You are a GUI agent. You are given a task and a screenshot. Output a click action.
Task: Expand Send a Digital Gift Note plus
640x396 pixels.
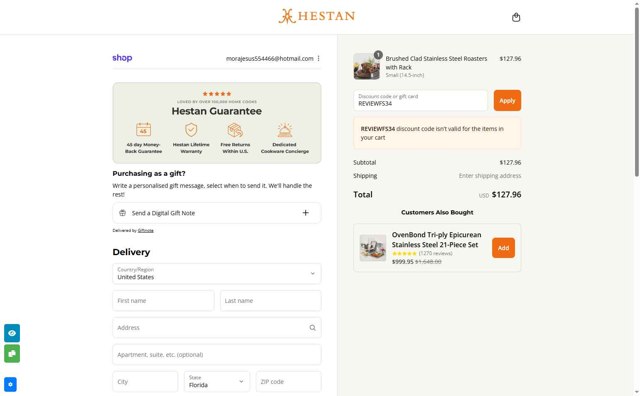305,213
